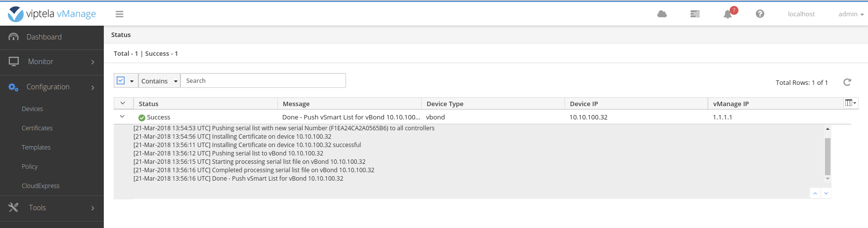Click the log panel vertical scrollbar
This screenshot has width=868, height=228.
point(827,156)
